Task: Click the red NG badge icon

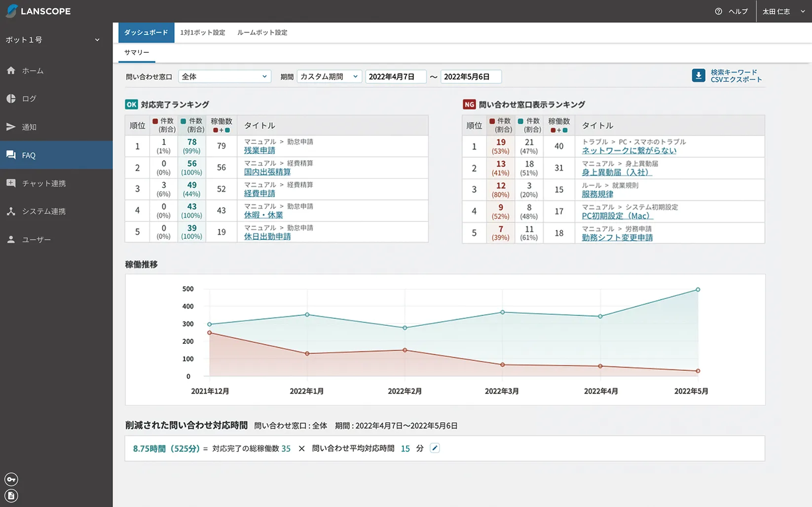Action: click(469, 104)
